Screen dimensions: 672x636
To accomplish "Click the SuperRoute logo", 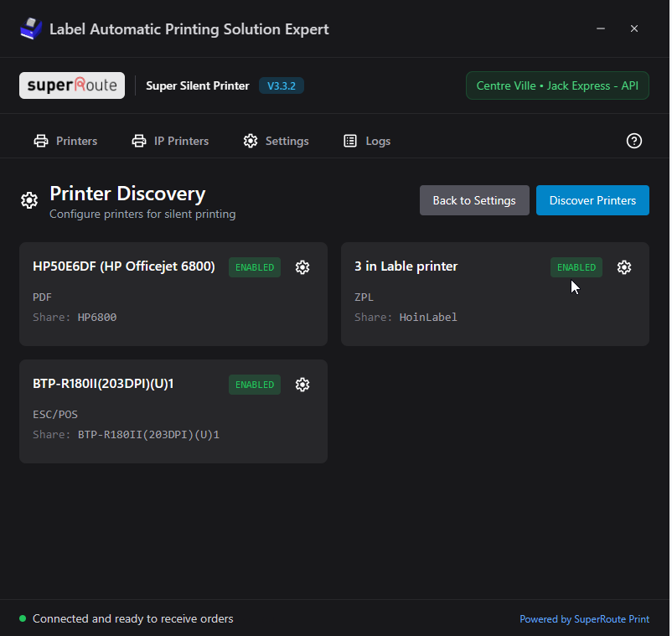I will (72, 85).
